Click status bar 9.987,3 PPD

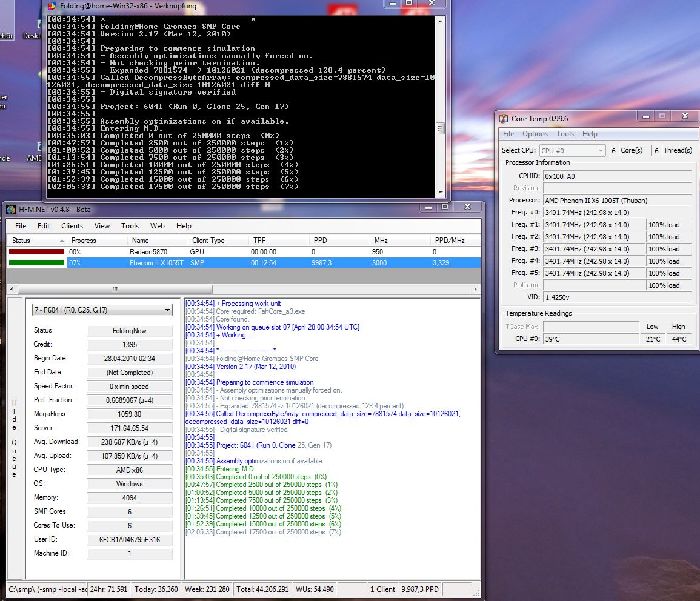(x=420, y=589)
